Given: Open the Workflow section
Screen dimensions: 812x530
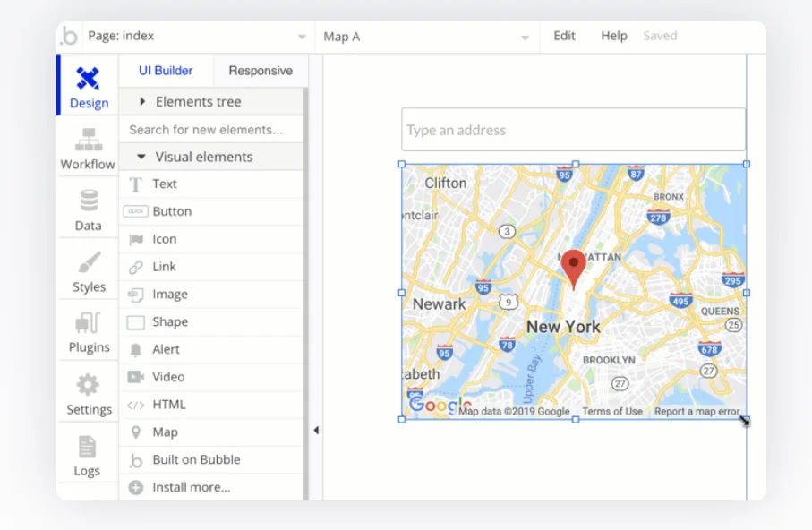Looking at the screenshot, I should click(x=88, y=149).
